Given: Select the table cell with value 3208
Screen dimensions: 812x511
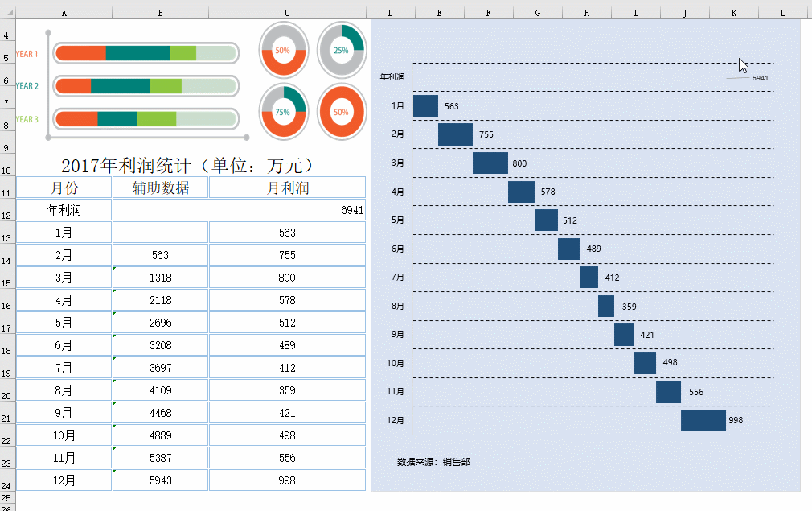Looking at the screenshot, I should click(x=160, y=346).
